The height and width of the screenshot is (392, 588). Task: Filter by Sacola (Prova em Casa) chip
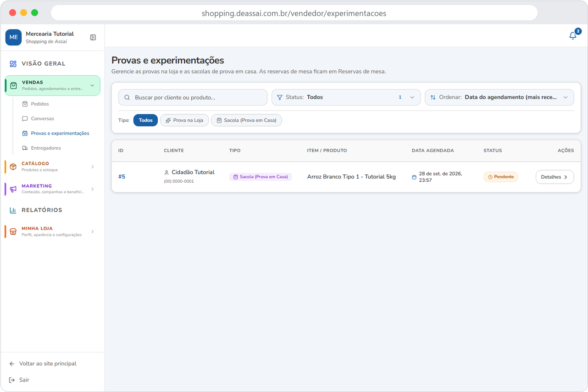coord(246,120)
